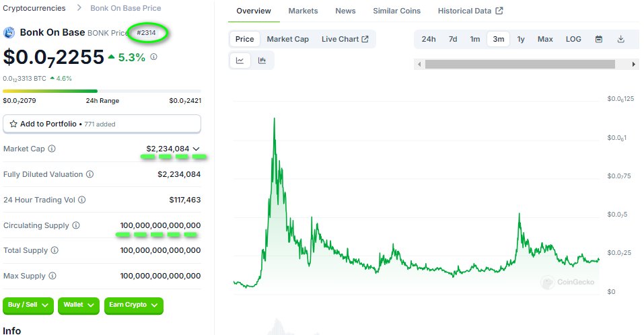Click the horizontal chart scrollbar thumb
This screenshot has width=644, height=335.
point(520,65)
